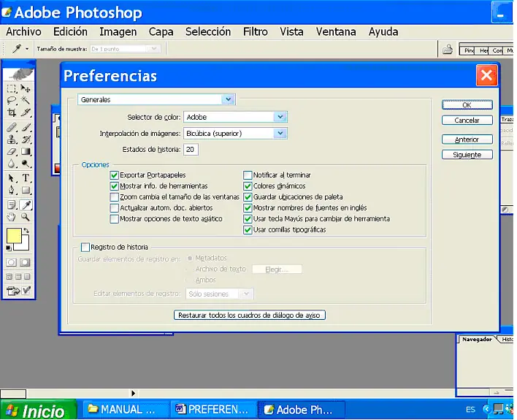This screenshot has width=517, height=420.
Task: Select the Eraser tool
Action: point(12,151)
